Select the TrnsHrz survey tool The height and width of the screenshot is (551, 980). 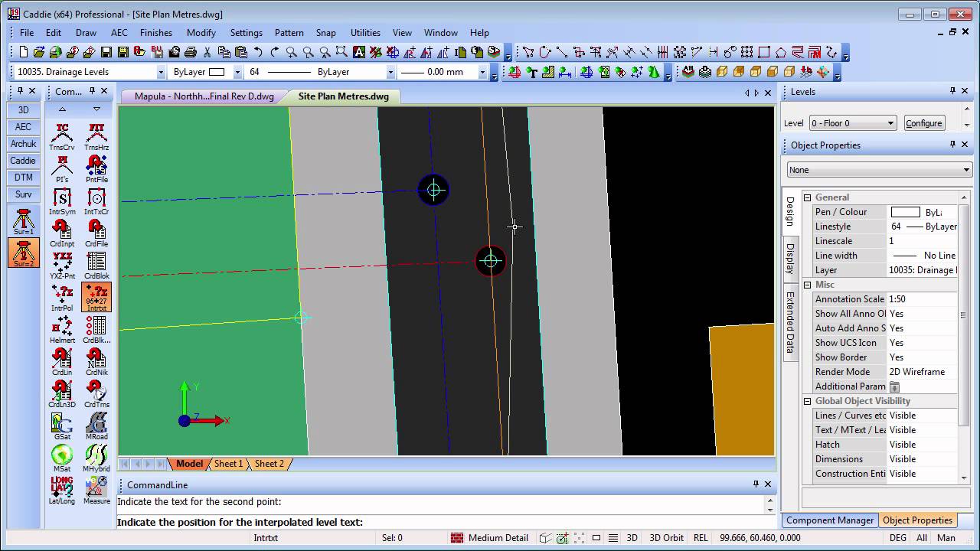tap(96, 136)
